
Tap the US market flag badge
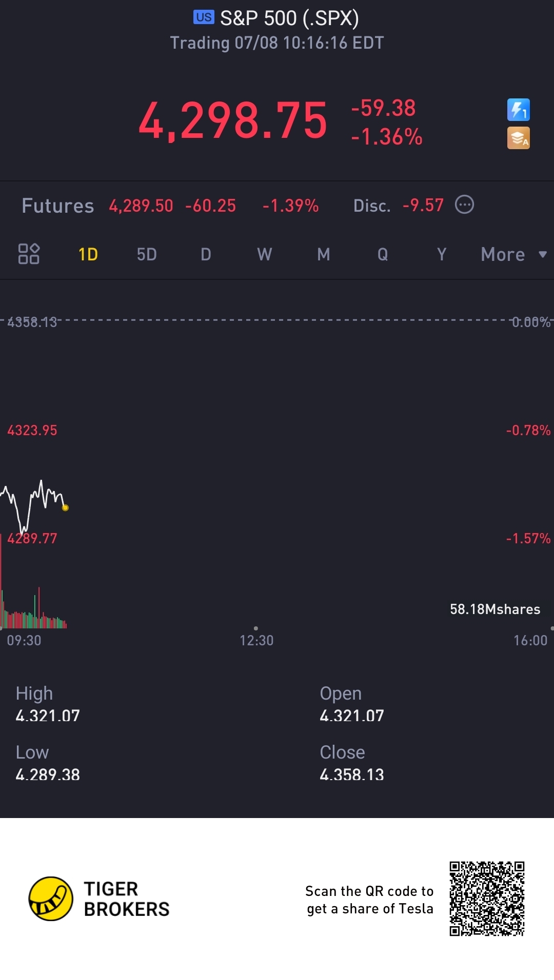point(203,17)
